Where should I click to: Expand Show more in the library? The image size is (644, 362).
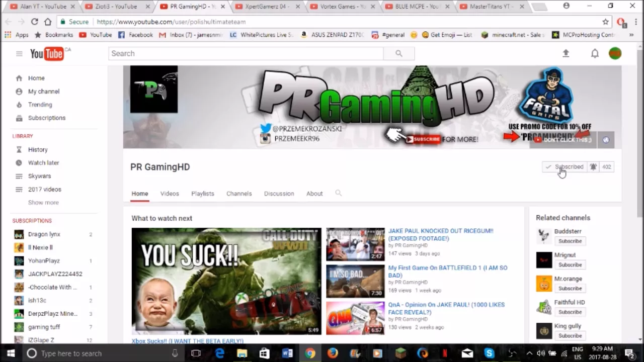pyautogui.click(x=43, y=203)
